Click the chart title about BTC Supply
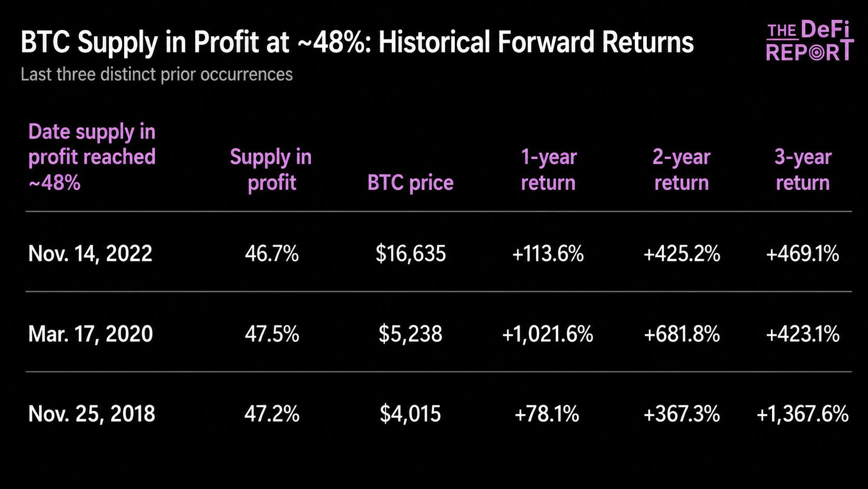Screen dimensions: 868x489 pos(357,42)
